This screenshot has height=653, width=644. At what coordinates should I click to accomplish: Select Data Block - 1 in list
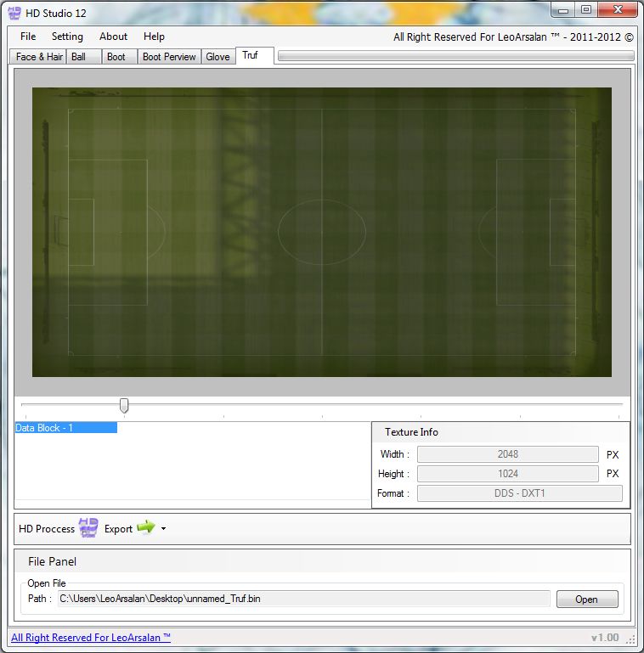(x=65, y=428)
